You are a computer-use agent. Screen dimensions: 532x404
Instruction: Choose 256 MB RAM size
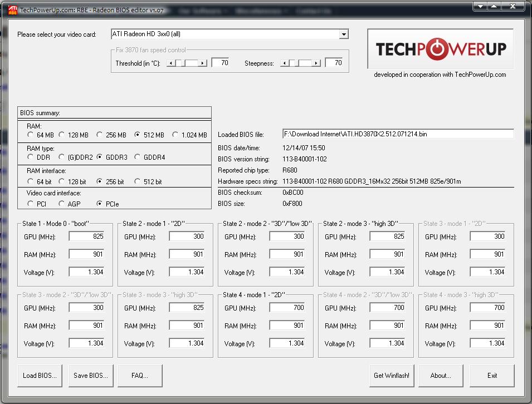[99, 135]
